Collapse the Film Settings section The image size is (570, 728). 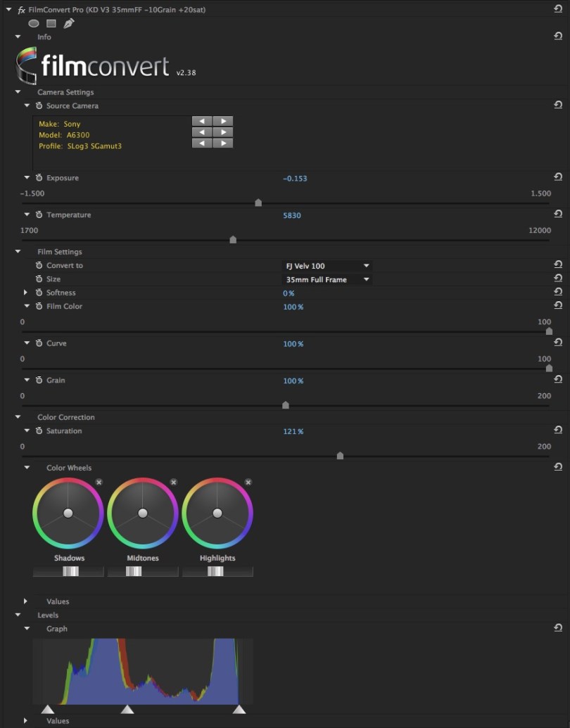[18, 252]
